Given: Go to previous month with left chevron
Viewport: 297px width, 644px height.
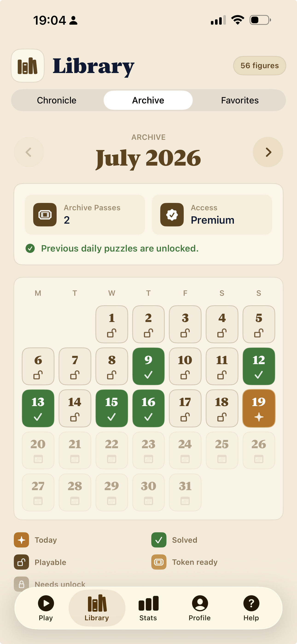Looking at the screenshot, I should coord(29,152).
